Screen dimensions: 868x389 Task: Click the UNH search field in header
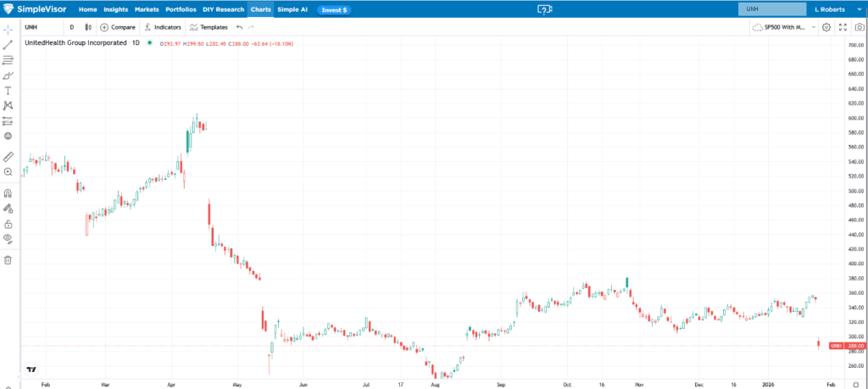point(771,8)
